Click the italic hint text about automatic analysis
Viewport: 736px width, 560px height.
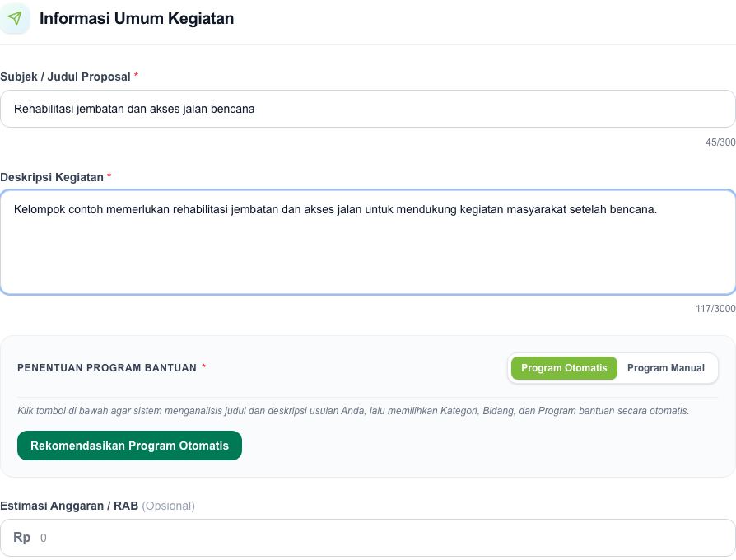click(x=353, y=411)
